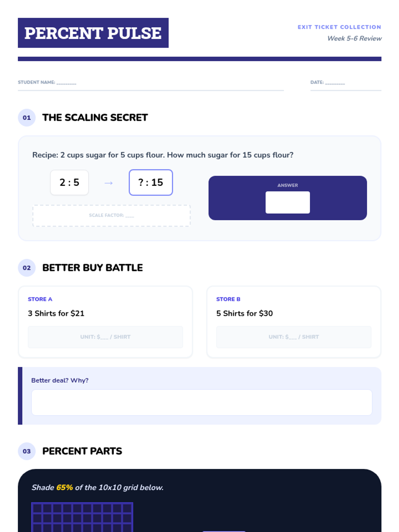Click The Scaling Secret heading
The image size is (399, 532).
pyautogui.click(x=95, y=118)
